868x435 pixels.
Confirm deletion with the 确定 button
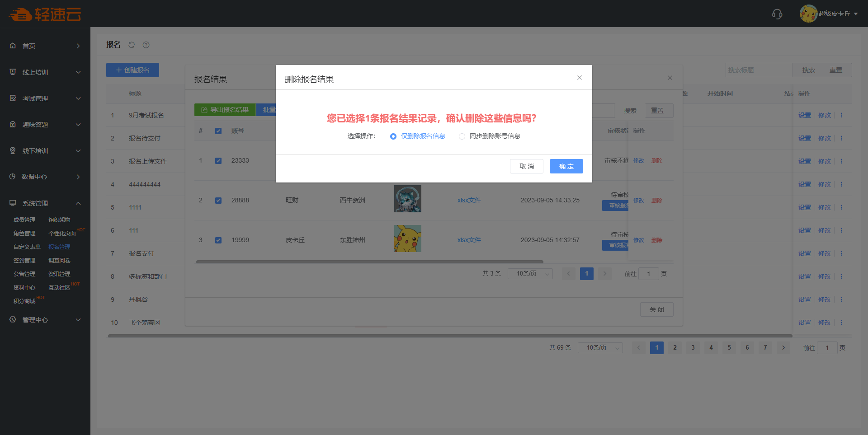point(566,166)
